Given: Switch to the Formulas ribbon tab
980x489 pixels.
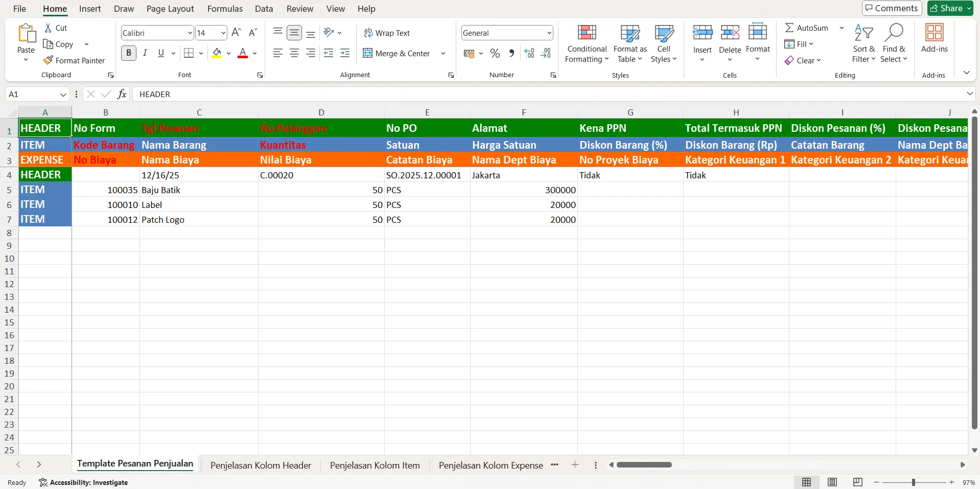Looking at the screenshot, I should coord(225,8).
